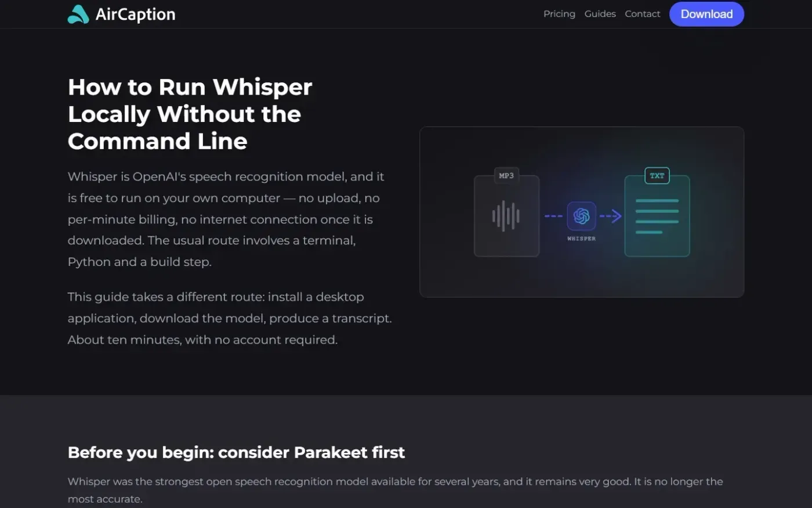Viewport: 812px width, 508px height.
Task: Open the Guides menu item
Action: click(x=600, y=14)
